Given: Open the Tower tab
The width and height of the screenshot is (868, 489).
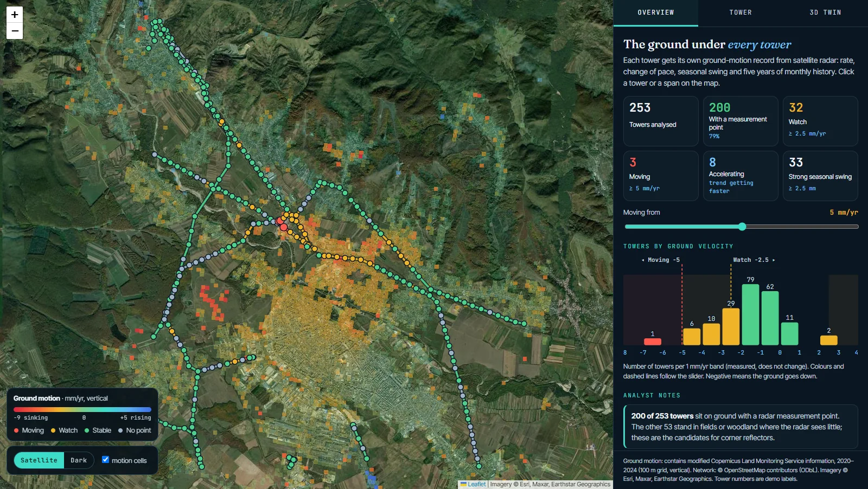Looking at the screenshot, I should (741, 12).
